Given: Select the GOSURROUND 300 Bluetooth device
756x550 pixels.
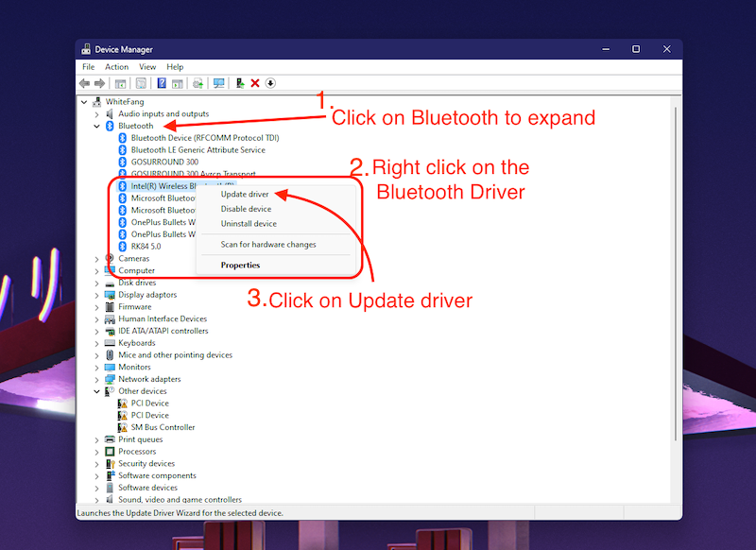Looking at the screenshot, I should pyautogui.click(x=164, y=162).
